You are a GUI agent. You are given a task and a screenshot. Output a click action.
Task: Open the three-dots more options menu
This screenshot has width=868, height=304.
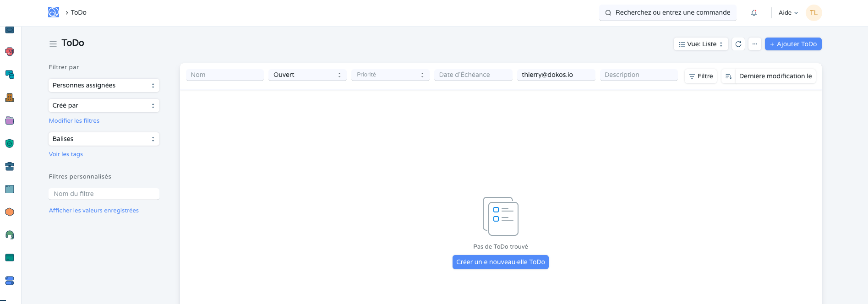coord(754,44)
